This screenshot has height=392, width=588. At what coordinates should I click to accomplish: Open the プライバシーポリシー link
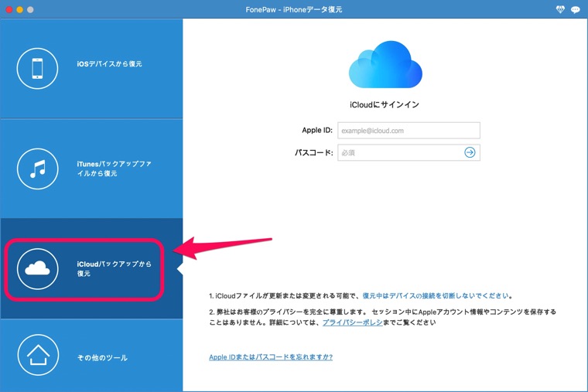click(353, 322)
